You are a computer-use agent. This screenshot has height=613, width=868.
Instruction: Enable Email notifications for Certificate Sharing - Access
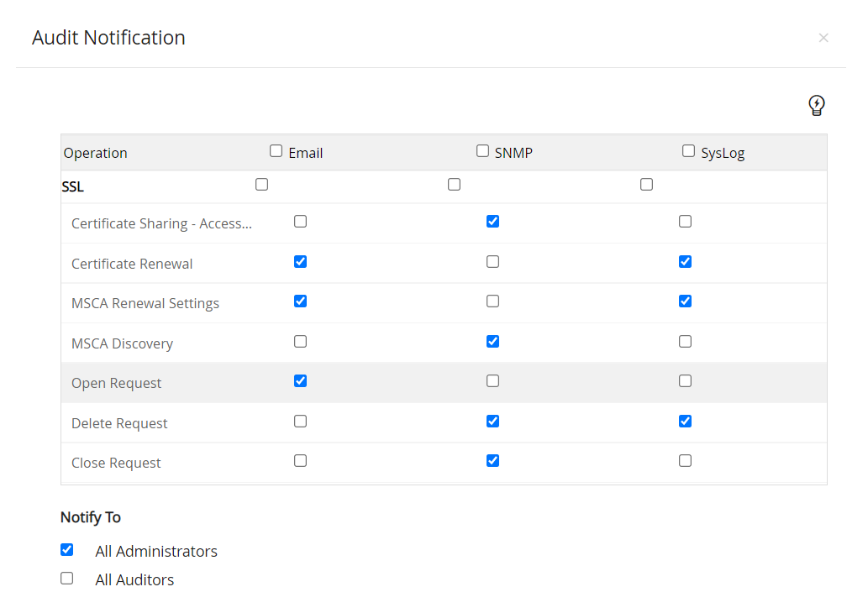300,221
